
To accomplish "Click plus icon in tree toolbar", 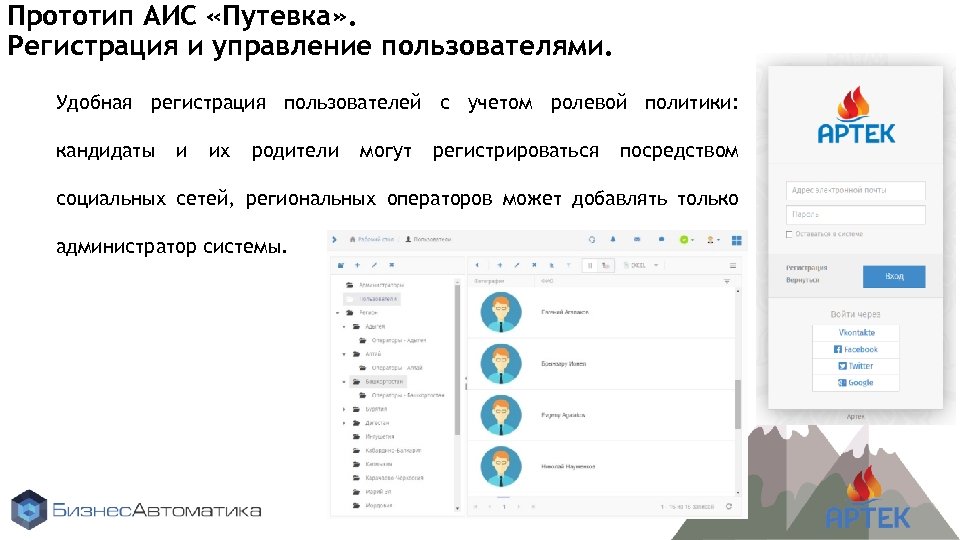I will click(358, 265).
